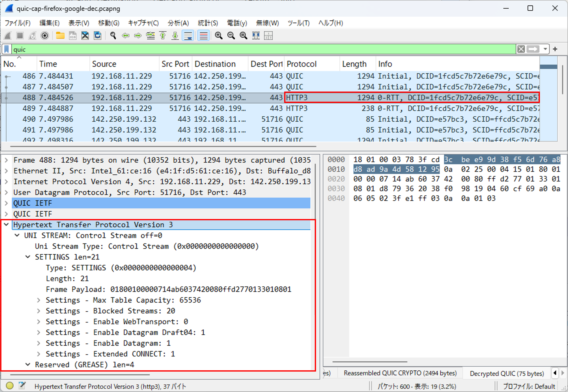Find a packet with the magnifier icon
This screenshot has width=568, height=392.
[113, 36]
